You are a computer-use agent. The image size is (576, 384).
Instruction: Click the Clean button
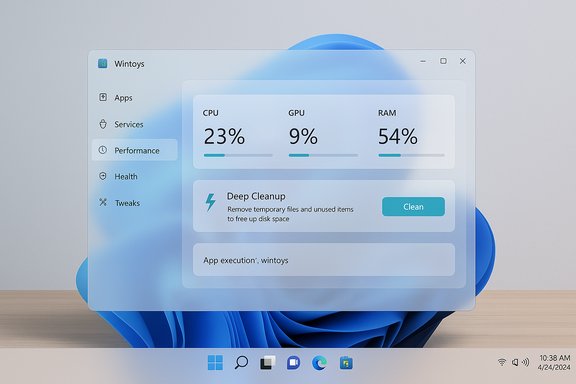tap(413, 207)
